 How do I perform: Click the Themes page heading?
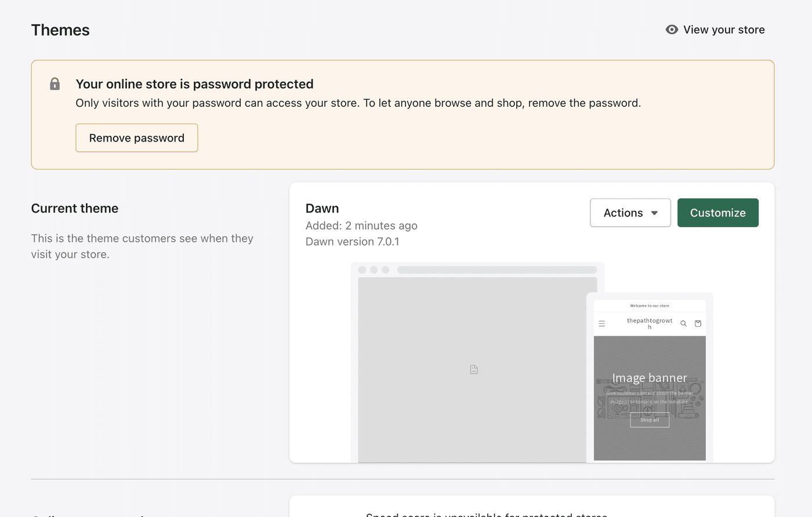60,30
